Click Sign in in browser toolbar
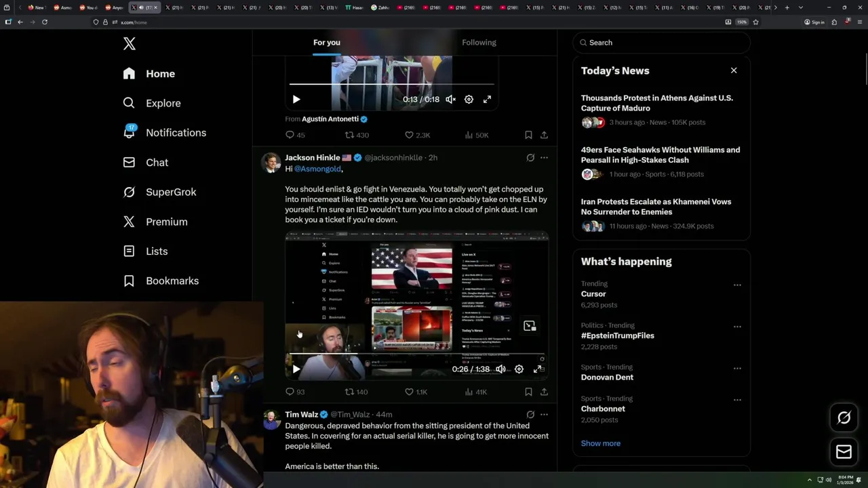 click(x=814, y=22)
